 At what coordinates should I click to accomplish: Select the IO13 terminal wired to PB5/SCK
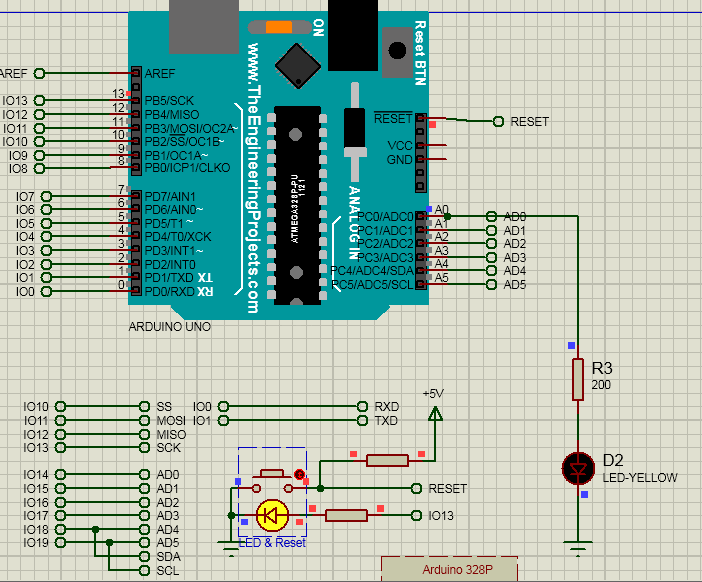pyautogui.click(x=39, y=100)
